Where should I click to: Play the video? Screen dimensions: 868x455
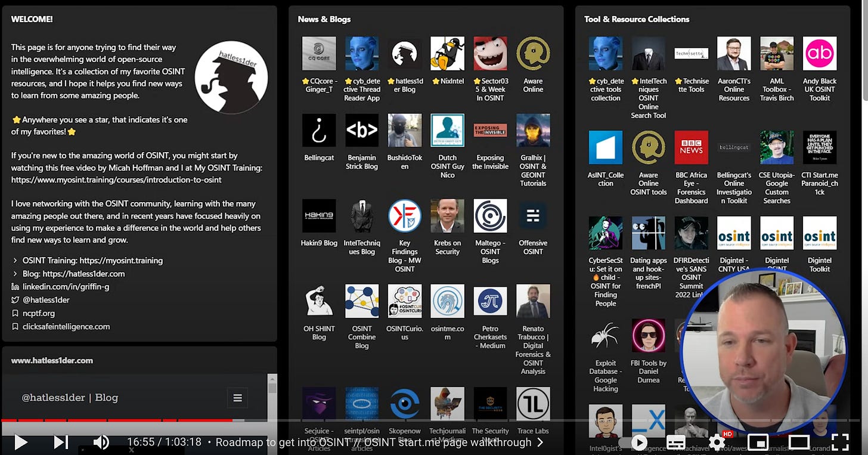coord(21,442)
